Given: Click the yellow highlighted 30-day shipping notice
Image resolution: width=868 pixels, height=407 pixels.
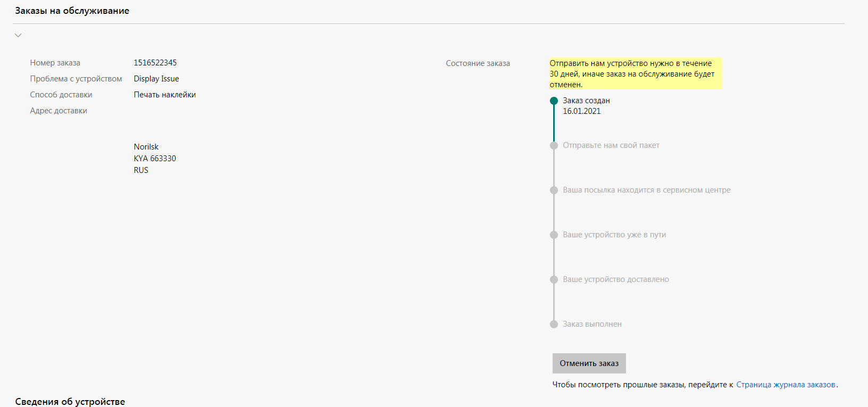Looking at the screenshot, I should pyautogui.click(x=635, y=73).
